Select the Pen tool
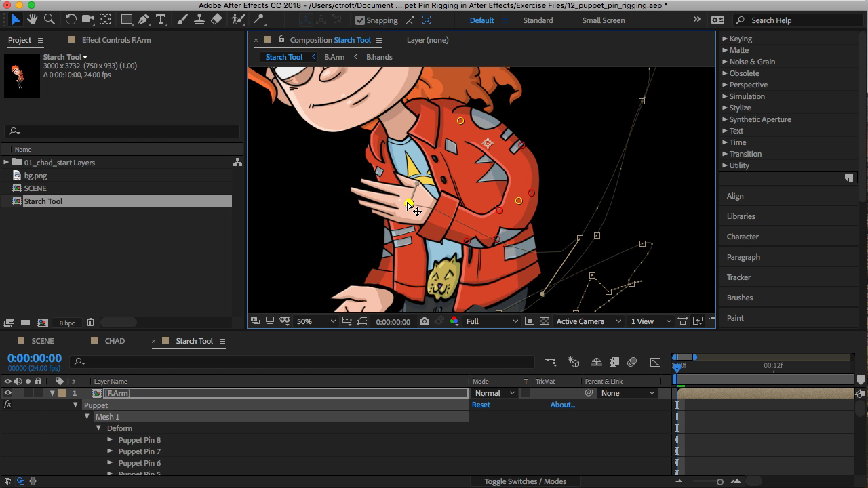868x488 pixels. click(x=142, y=20)
